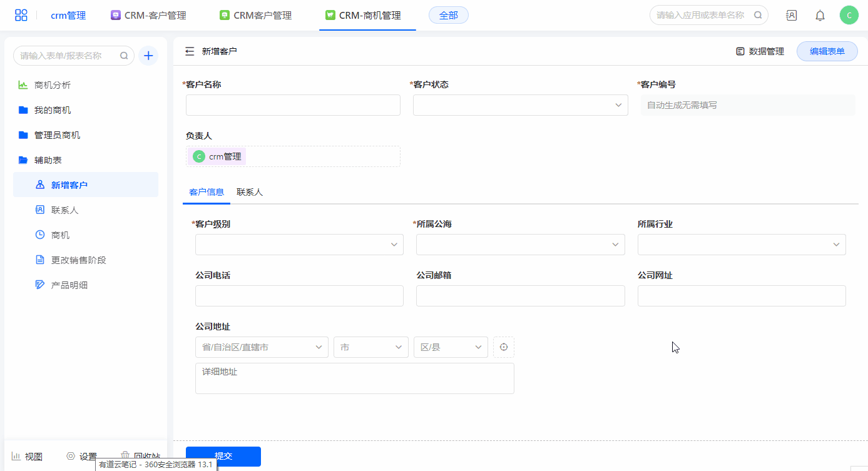Select province in 省/自治区/直辖市 dropdown
Screen dimensions: 868x471
(262, 347)
